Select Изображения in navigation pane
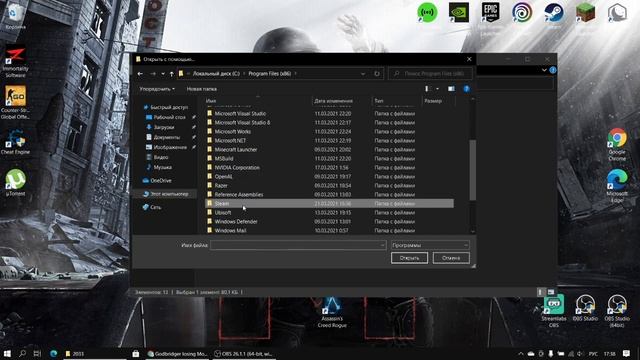Image resolution: width=640 pixels, height=360 pixels. [x=170, y=147]
